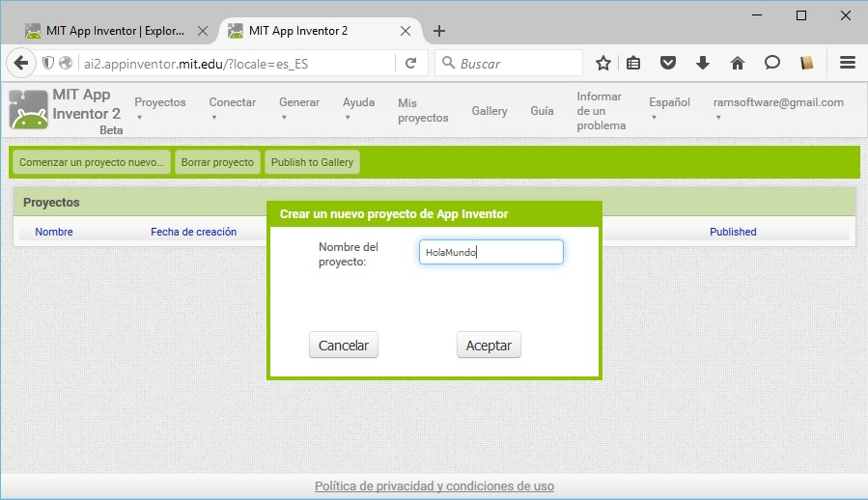Click the browser back arrow button
868x500 pixels.
[x=21, y=64]
